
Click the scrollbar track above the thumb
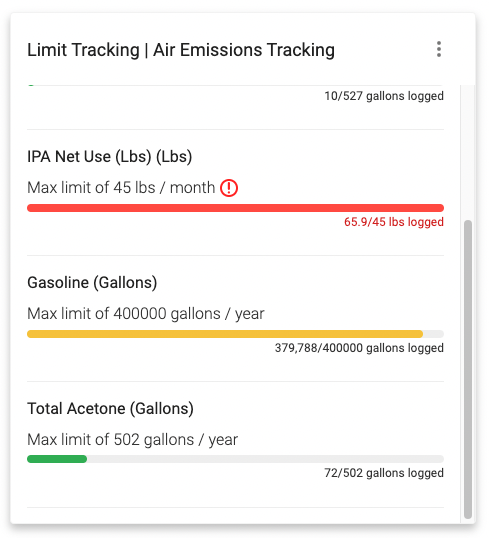click(468, 152)
